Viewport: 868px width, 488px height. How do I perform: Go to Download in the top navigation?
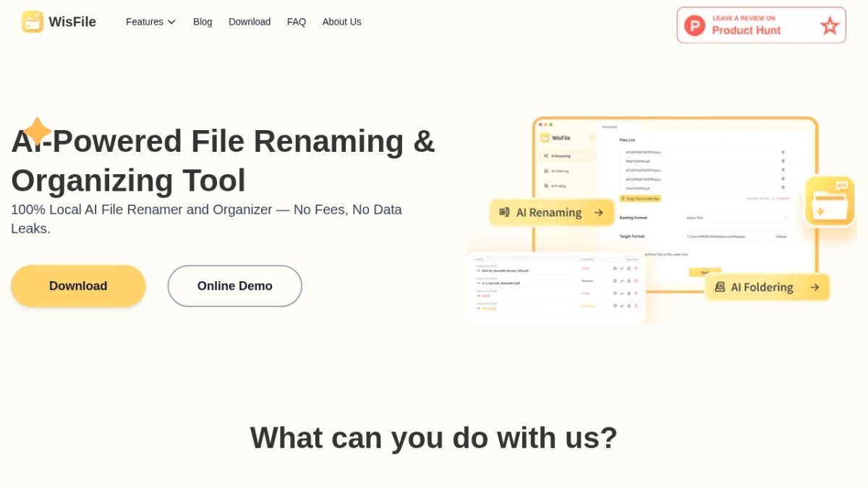click(250, 22)
